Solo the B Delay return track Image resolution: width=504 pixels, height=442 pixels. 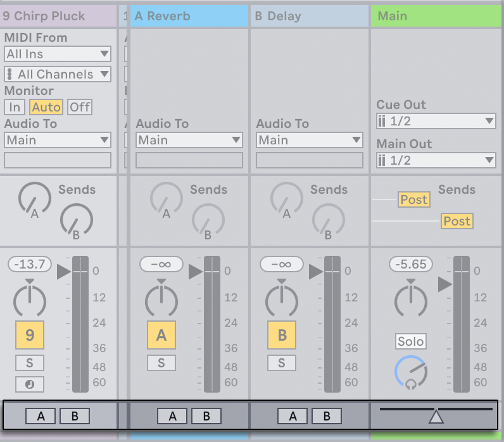[x=282, y=363]
